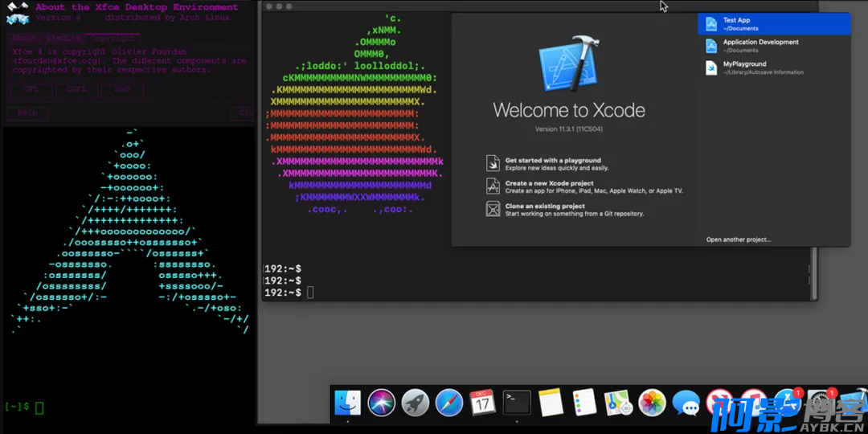This screenshot has height=434, width=868.
Task: Click the macOS terminal prompt cursor
Action: (310, 293)
